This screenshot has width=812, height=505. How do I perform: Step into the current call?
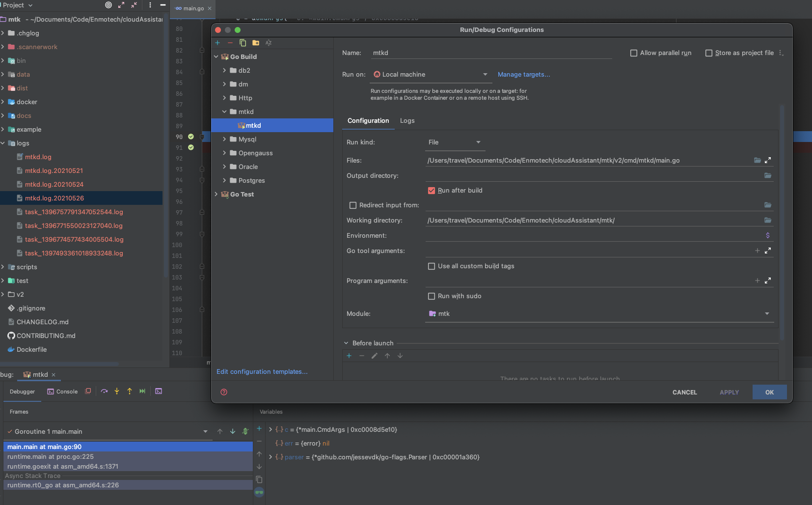(116, 392)
